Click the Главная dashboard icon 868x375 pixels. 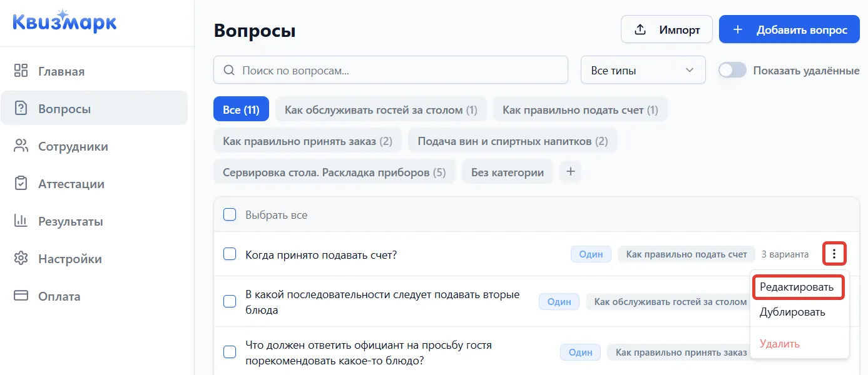pyautogui.click(x=21, y=71)
